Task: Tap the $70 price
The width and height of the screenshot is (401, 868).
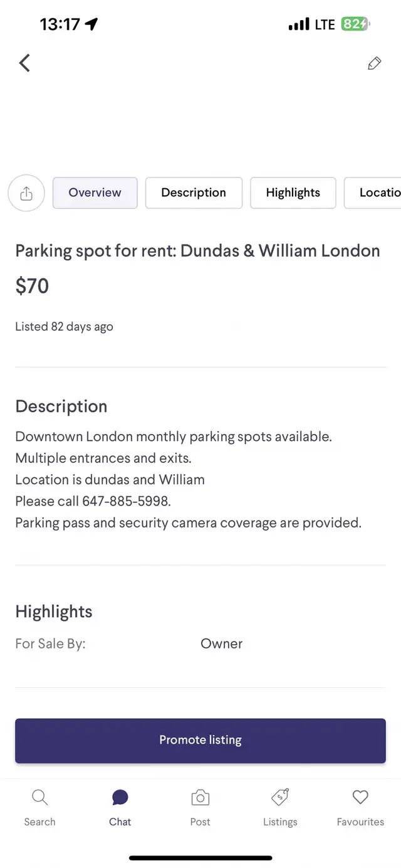Action: tap(32, 286)
